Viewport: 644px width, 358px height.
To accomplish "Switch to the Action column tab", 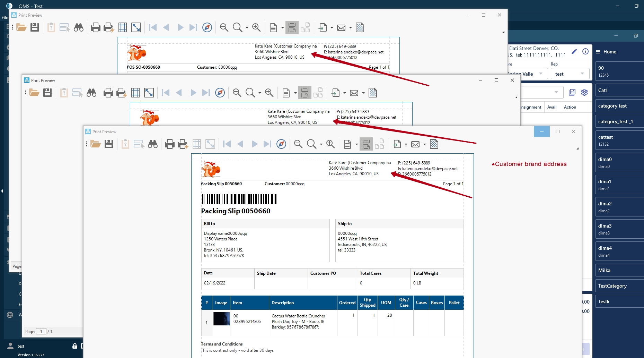I will 570,107.
